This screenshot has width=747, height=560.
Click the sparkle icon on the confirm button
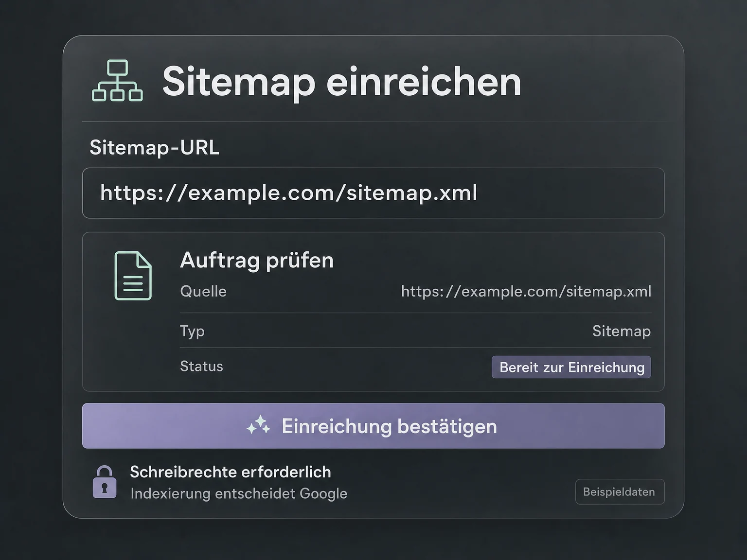258,426
